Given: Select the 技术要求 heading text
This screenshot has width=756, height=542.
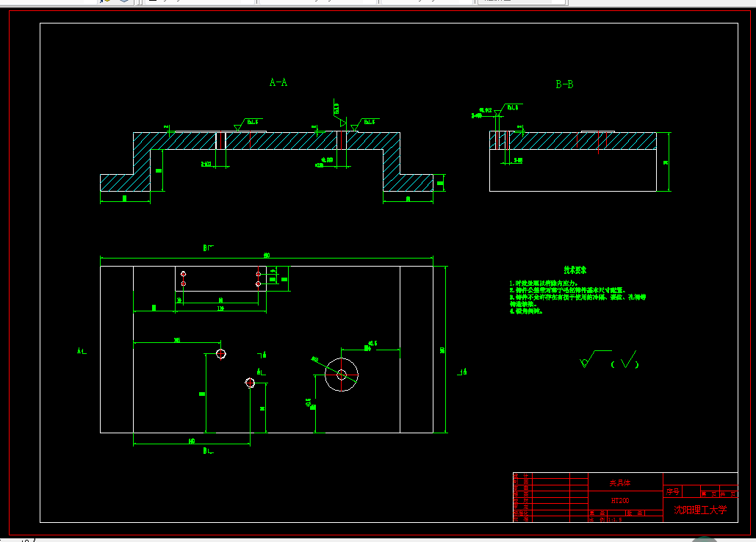Looking at the screenshot, I should point(575,270).
